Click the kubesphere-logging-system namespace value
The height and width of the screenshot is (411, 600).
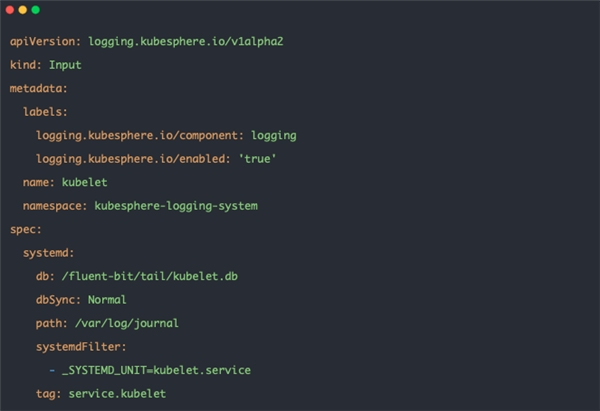pos(176,206)
